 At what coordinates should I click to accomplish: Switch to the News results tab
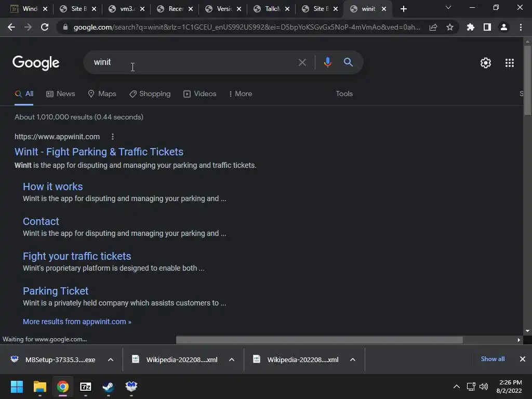point(61,94)
